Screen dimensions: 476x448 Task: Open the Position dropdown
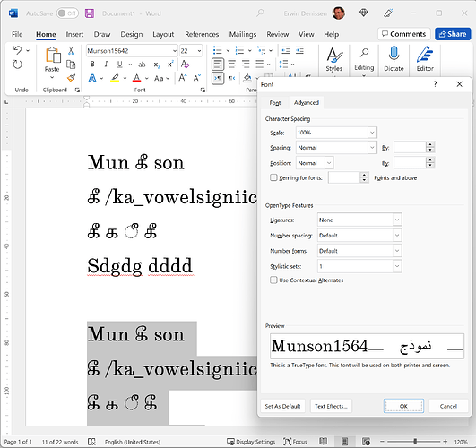click(x=329, y=163)
